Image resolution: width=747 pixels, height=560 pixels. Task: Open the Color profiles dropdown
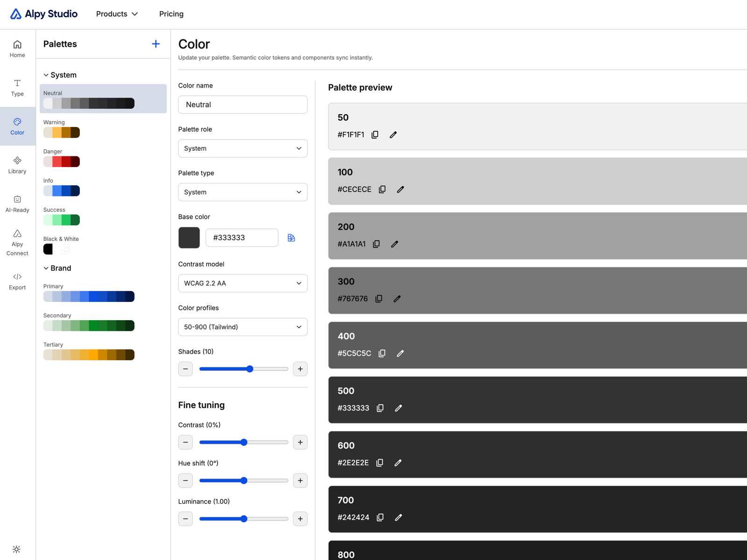pyautogui.click(x=243, y=327)
